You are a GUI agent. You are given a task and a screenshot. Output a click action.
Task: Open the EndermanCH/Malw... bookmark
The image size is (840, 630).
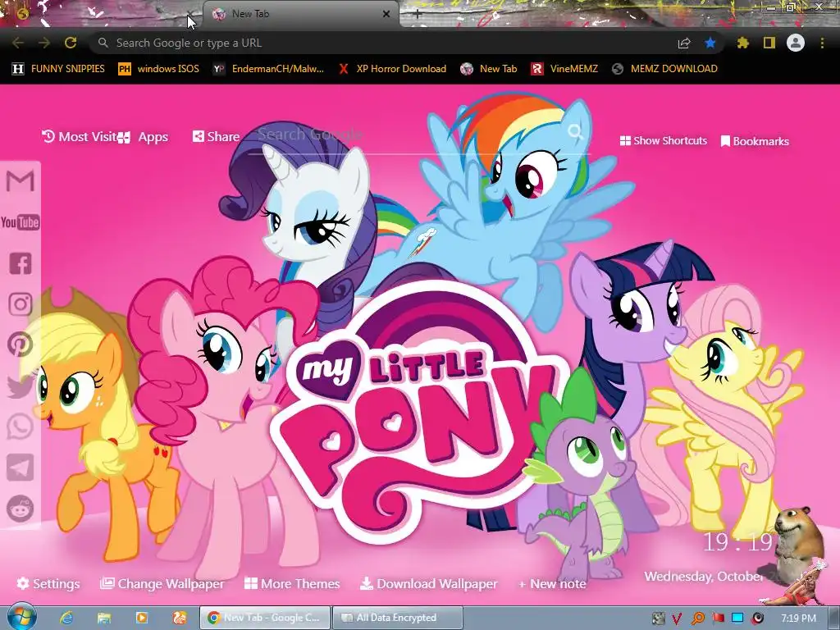269,69
